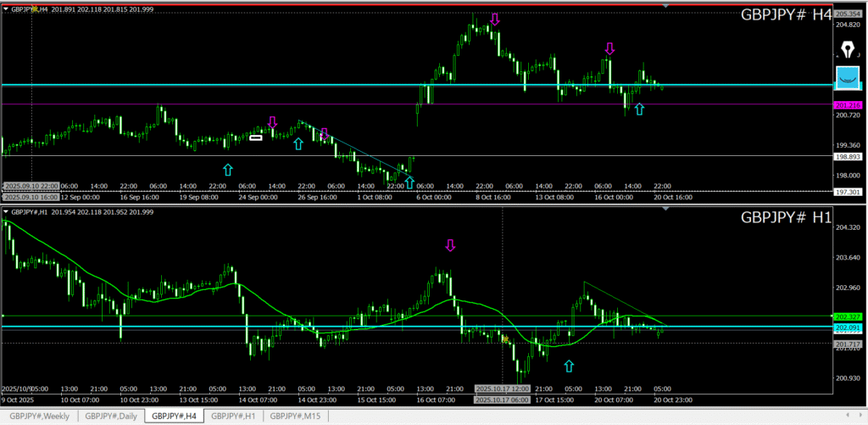This screenshot has height=425, width=868.
Task: Switch to the GBPJPY#,Daily tab
Action: tap(110, 416)
